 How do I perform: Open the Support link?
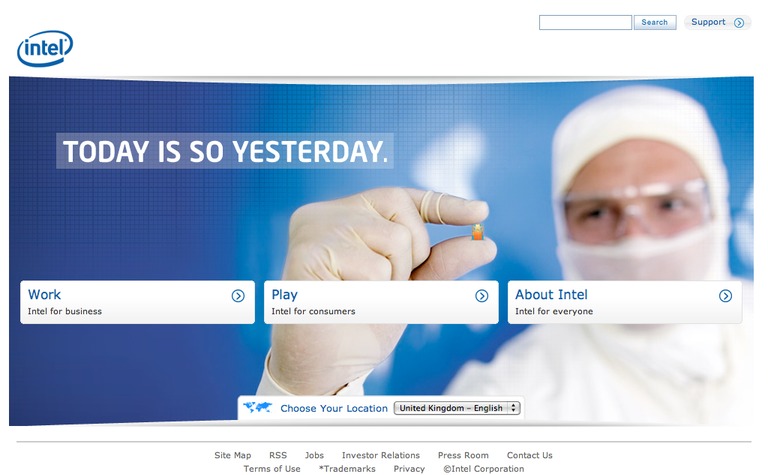pyautogui.click(x=708, y=22)
